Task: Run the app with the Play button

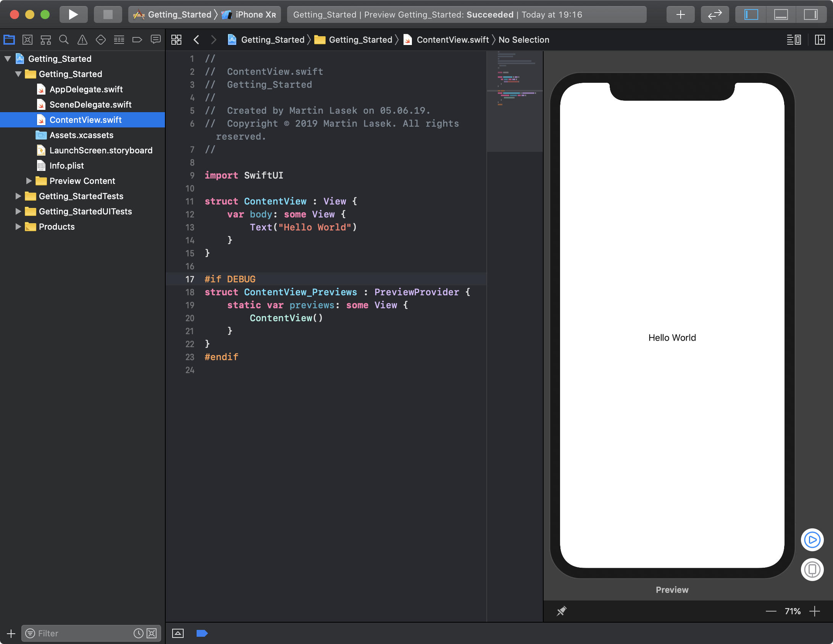Action: (x=73, y=14)
